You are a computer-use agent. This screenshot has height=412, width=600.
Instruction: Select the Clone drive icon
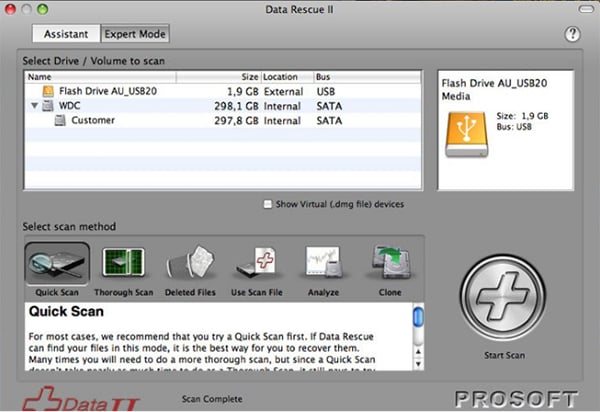(x=390, y=262)
